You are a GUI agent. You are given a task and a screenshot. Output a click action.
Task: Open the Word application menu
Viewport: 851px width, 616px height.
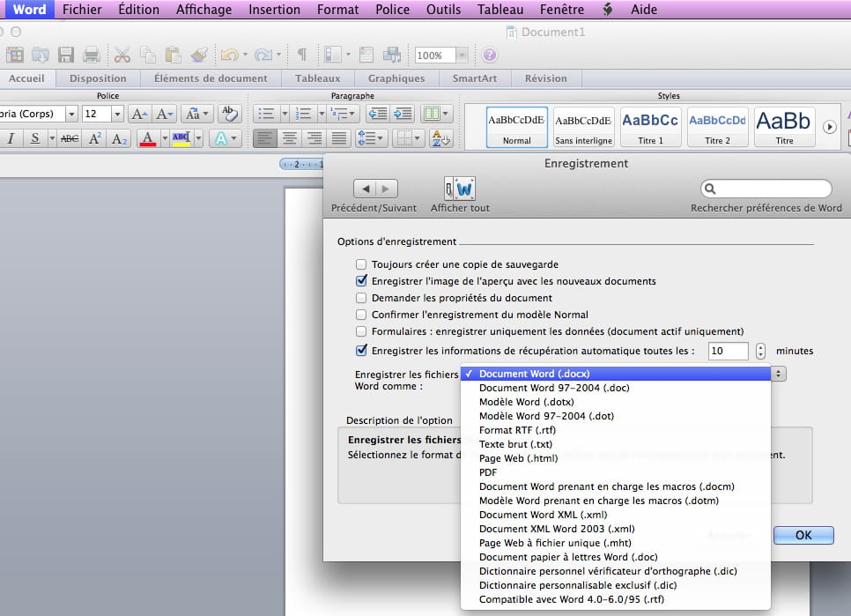[x=29, y=10]
